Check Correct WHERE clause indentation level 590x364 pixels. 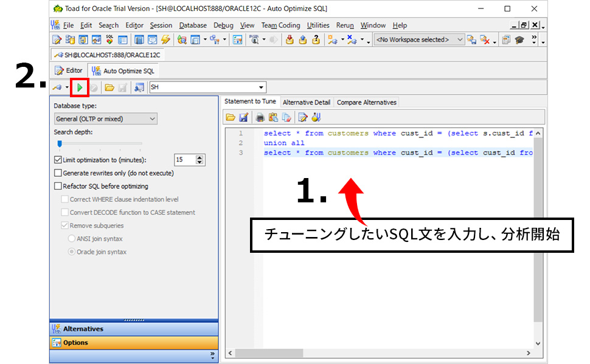64,199
